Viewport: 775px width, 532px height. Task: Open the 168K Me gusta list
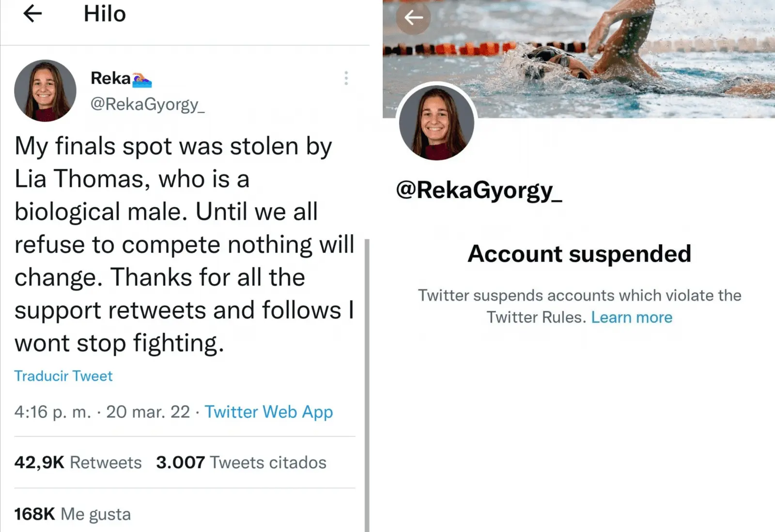pos(73,514)
